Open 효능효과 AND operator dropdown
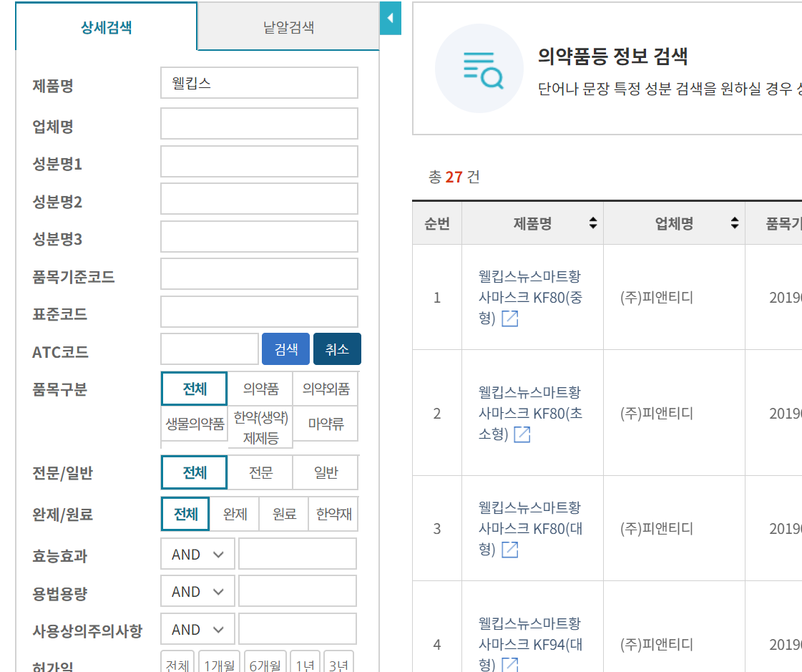 pyautogui.click(x=197, y=554)
